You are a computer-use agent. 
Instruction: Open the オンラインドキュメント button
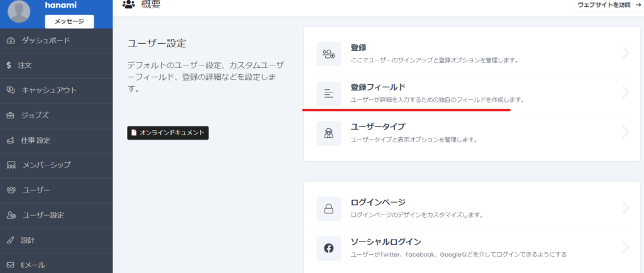(x=167, y=133)
